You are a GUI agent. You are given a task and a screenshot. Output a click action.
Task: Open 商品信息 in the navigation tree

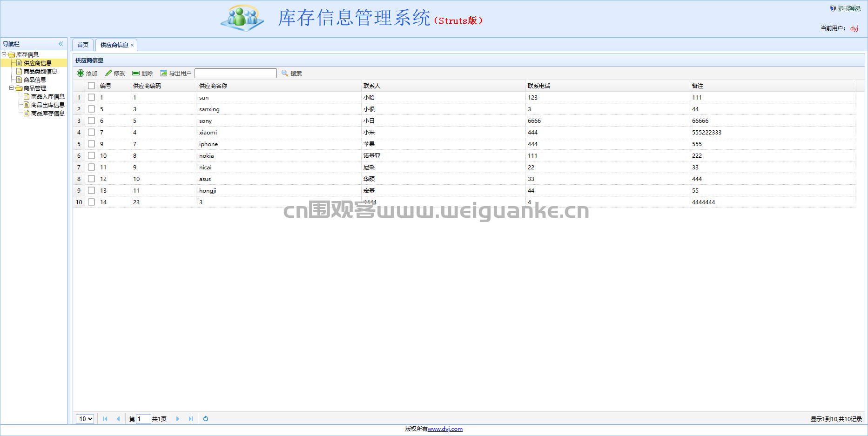[35, 80]
